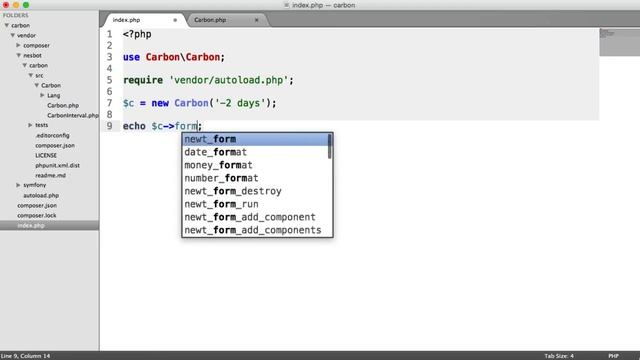Viewport: 640px width, 360px height.
Task: Click the Carbon\Carbon namespace text
Action: coord(183,57)
